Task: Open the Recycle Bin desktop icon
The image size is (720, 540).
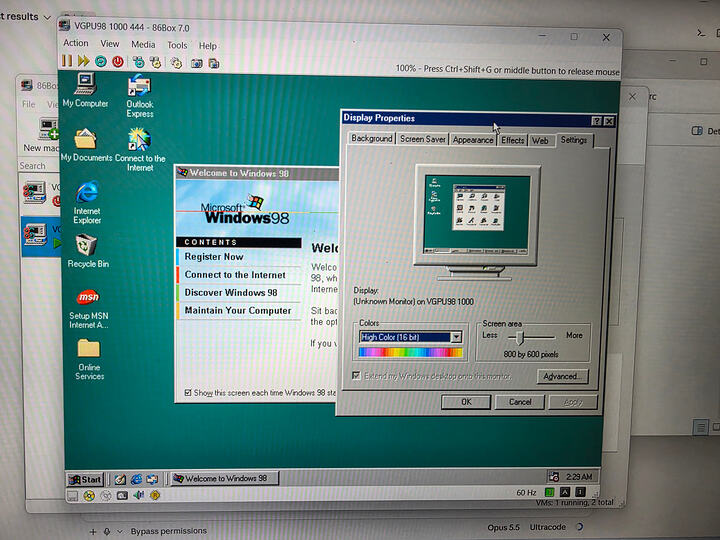Action: (87, 251)
